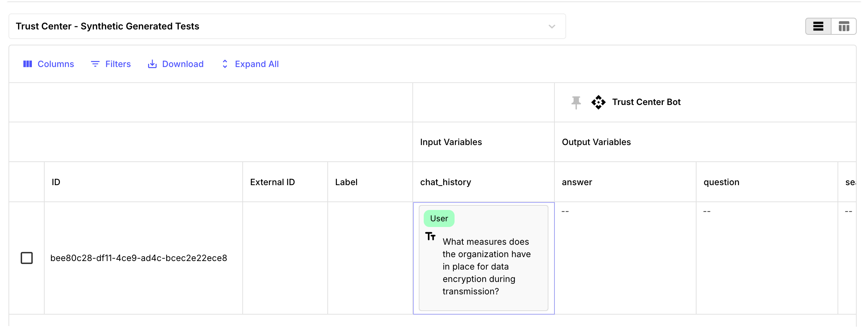
Task: Click the dropdown chevron arrow
Action: tap(552, 27)
